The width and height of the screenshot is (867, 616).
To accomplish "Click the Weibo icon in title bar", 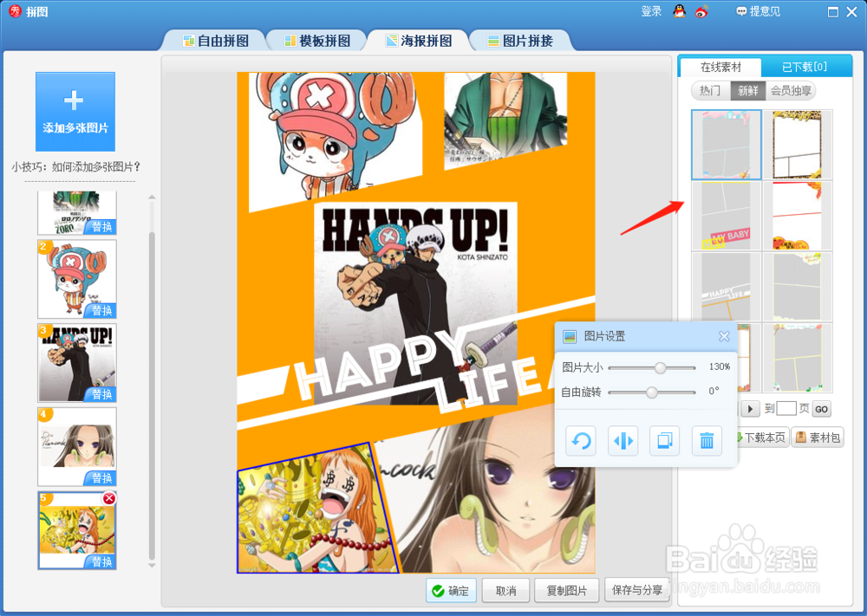I will [701, 11].
